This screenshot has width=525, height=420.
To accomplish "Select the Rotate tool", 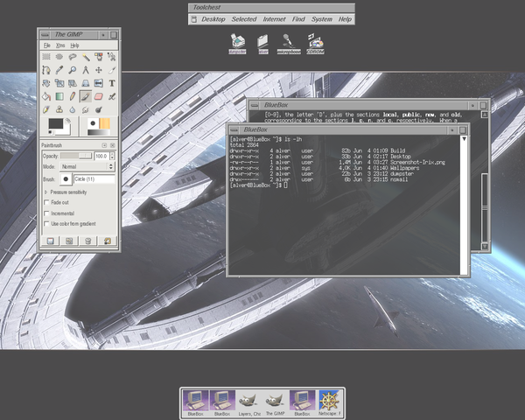I will point(46,83).
